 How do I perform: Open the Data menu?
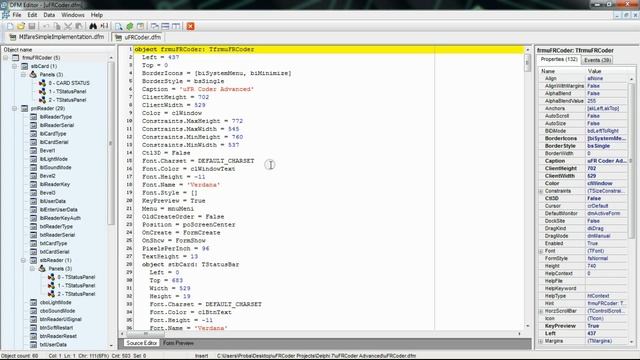point(49,15)
